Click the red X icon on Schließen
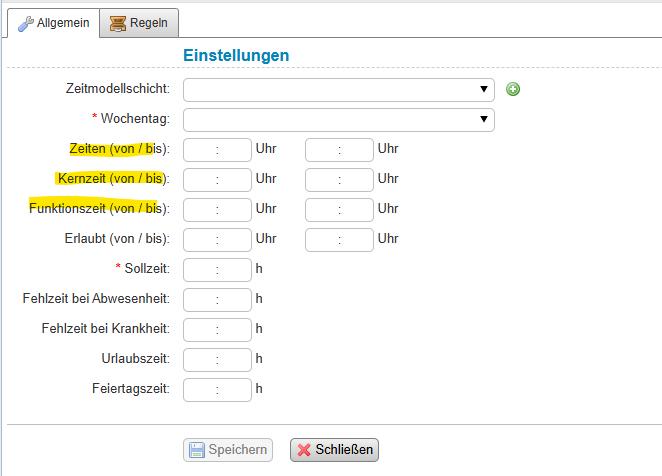This screenshot has width=662, height=476. (x=304, y=450)
